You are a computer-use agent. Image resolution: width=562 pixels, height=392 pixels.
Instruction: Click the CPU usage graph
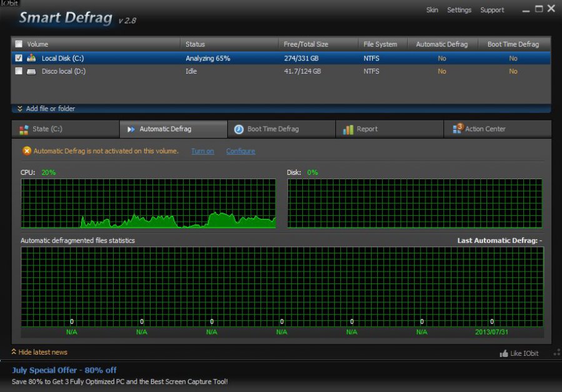click(x=149, y=203)
